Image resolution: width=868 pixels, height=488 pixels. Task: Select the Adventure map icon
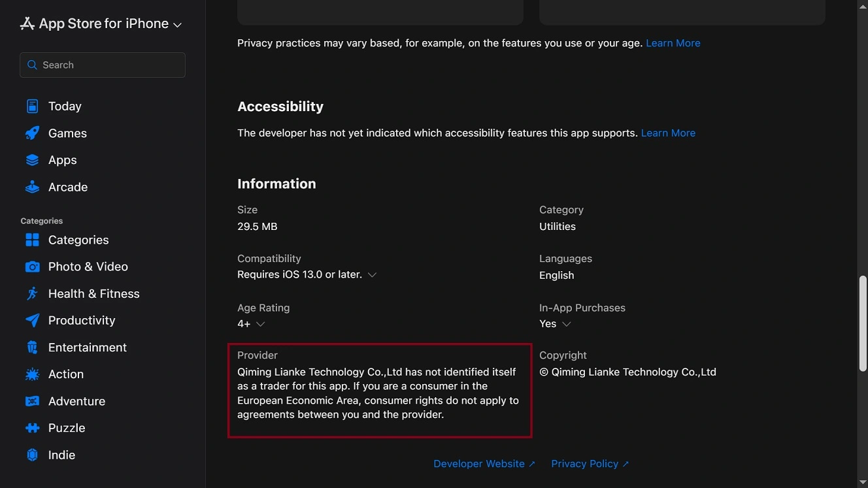pyautogui.click(x=32, y=401)
